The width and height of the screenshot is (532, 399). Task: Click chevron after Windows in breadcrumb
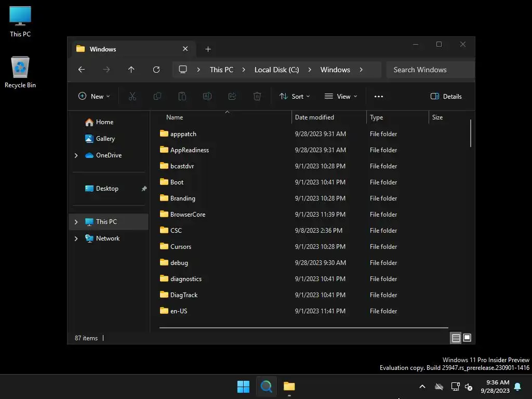tap(361, 70)
